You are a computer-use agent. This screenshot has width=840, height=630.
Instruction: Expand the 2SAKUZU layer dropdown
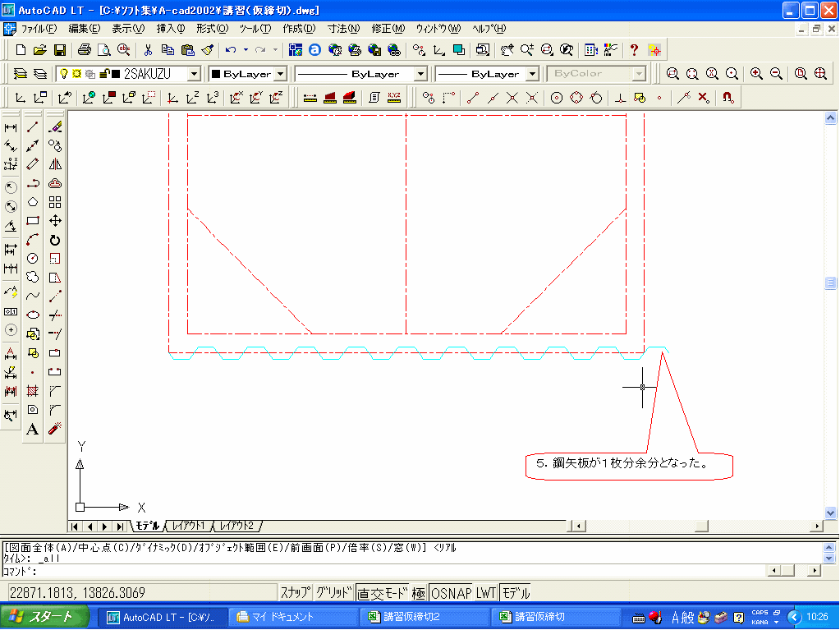click(195, 73)
